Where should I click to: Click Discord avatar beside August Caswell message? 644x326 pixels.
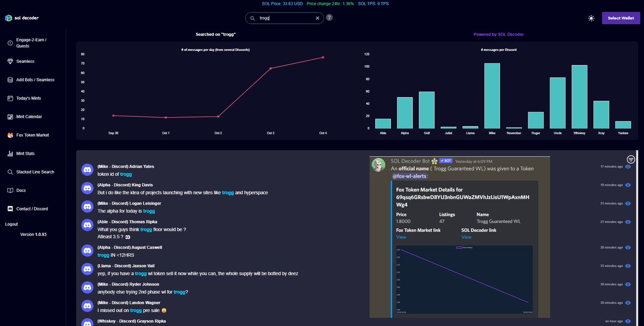87,250
